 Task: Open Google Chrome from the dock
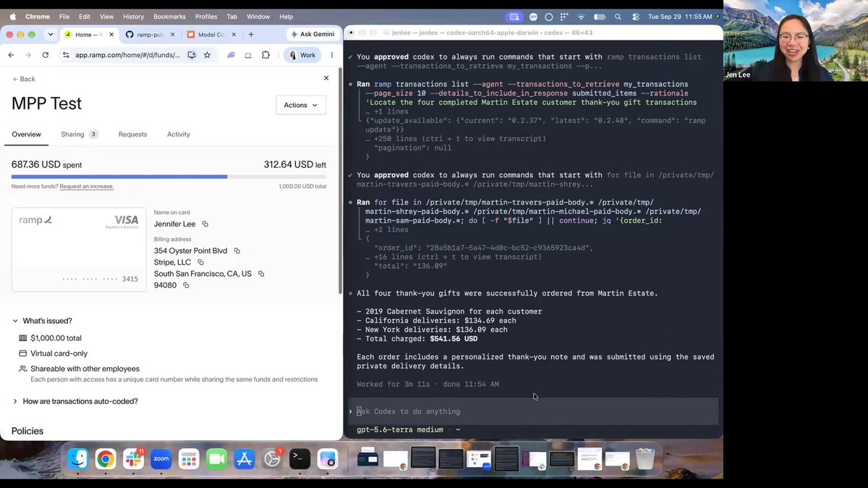click(106, 459)
